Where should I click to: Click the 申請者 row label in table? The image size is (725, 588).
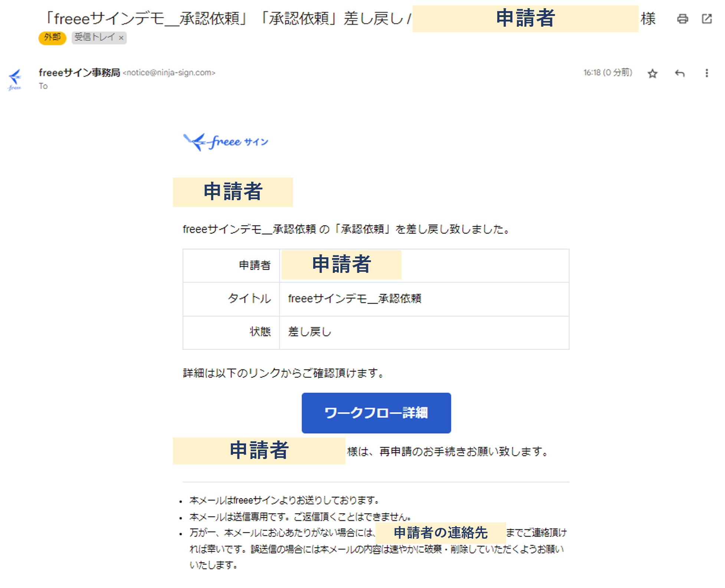(x=255, y=265)
